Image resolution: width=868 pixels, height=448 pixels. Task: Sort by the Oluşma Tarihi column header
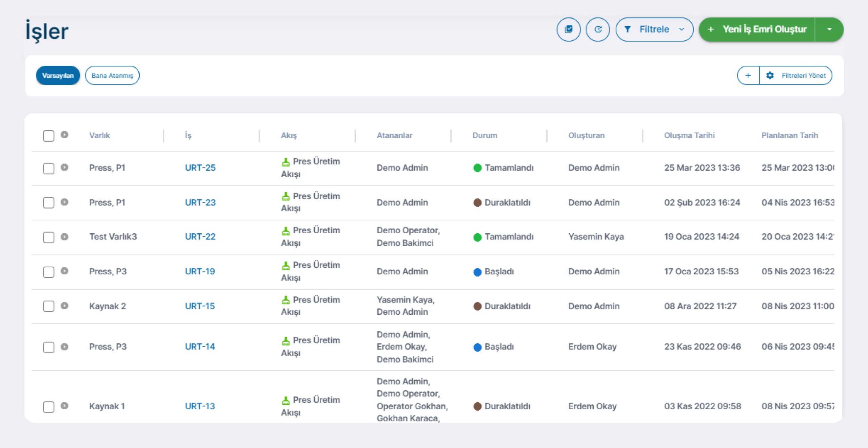click(x=689, y=135)
